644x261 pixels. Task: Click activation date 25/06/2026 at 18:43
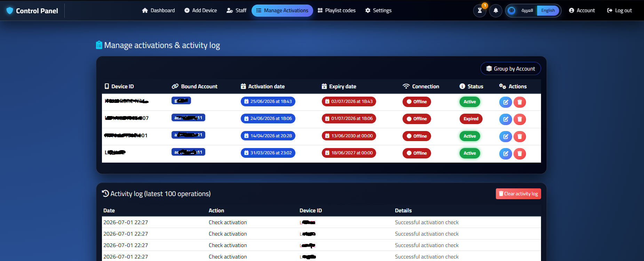tap(268, 101)
